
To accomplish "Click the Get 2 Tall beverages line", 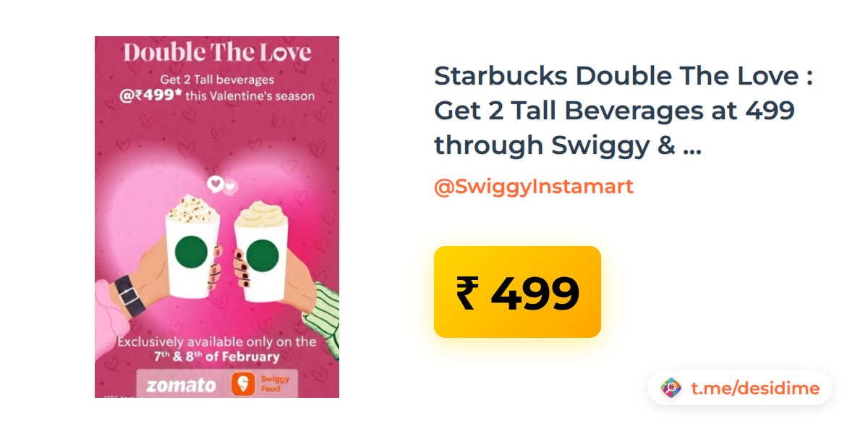I will point(217,80).
